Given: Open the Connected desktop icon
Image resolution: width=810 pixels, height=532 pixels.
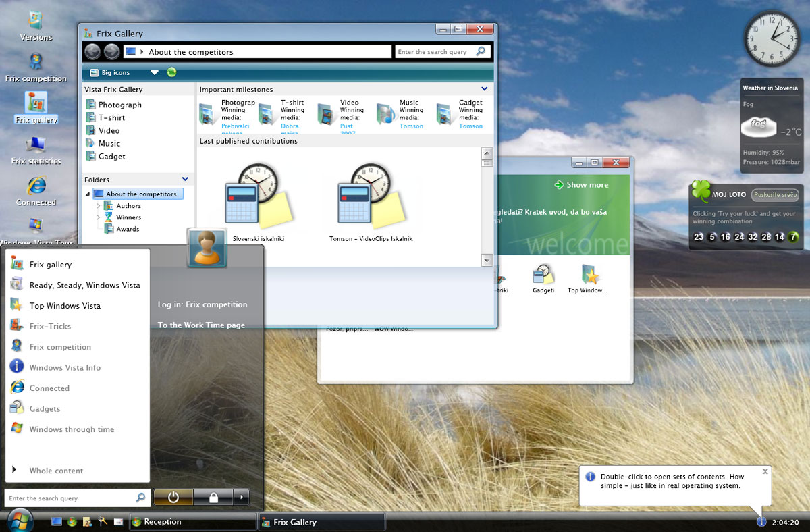Looking at the screenshot, I should coord(36,191).
